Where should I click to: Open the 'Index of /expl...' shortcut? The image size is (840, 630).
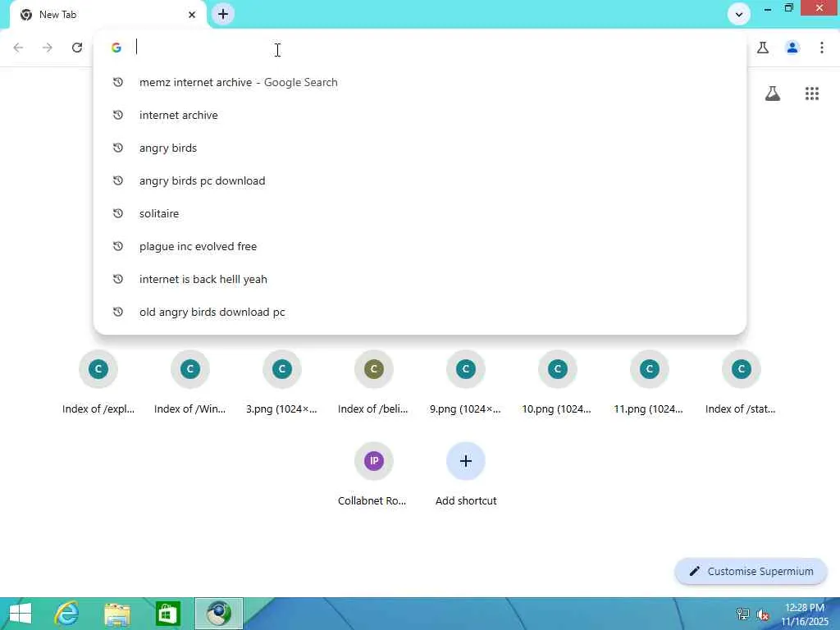coord(98,383)
